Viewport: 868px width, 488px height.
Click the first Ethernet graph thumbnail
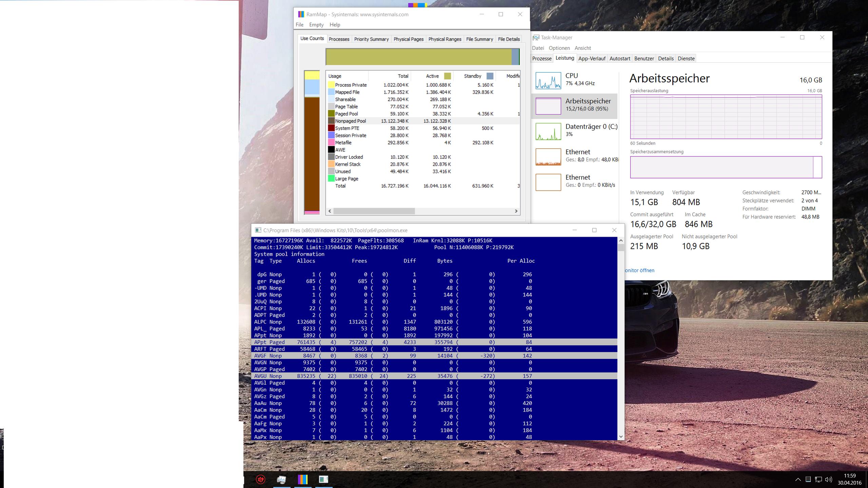pos(548,157)
